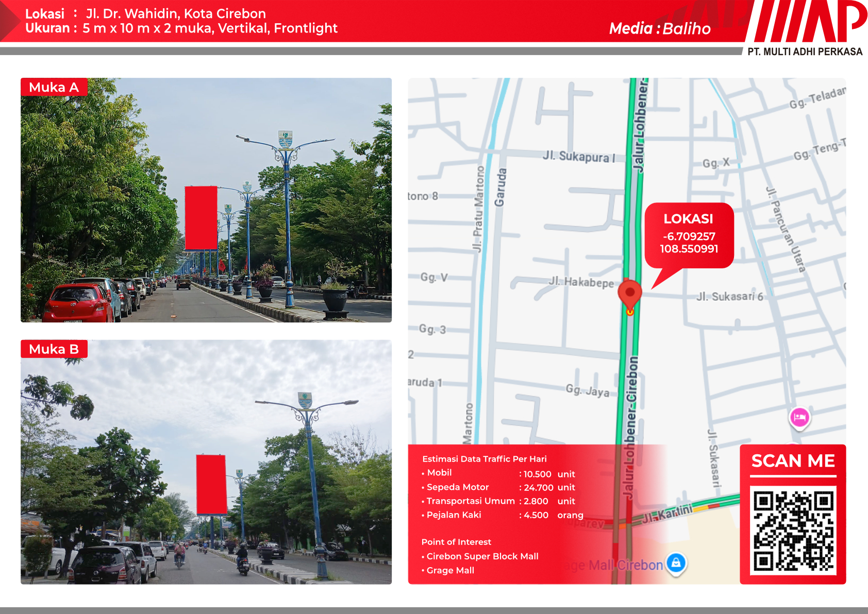
Task: Click the "Gg. Jaya" map label
Action: click(588, 390)
